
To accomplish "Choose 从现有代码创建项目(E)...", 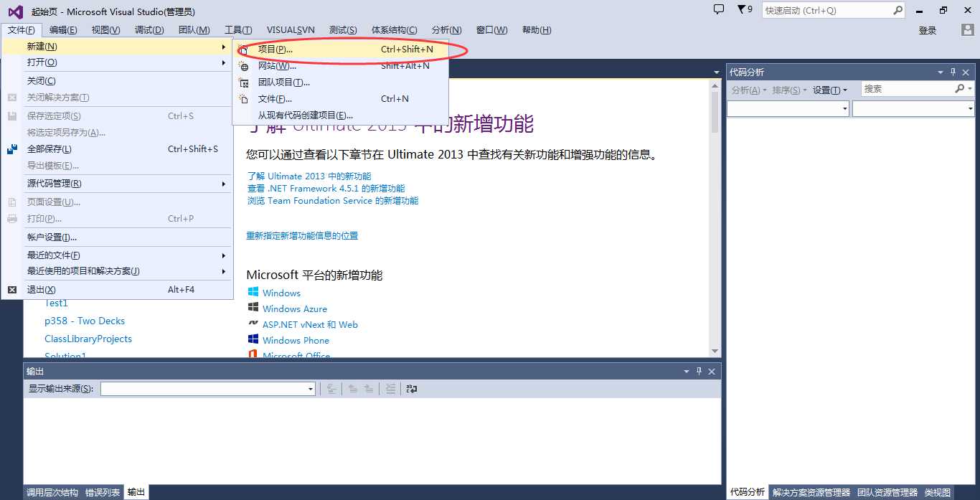I will 341,115.
